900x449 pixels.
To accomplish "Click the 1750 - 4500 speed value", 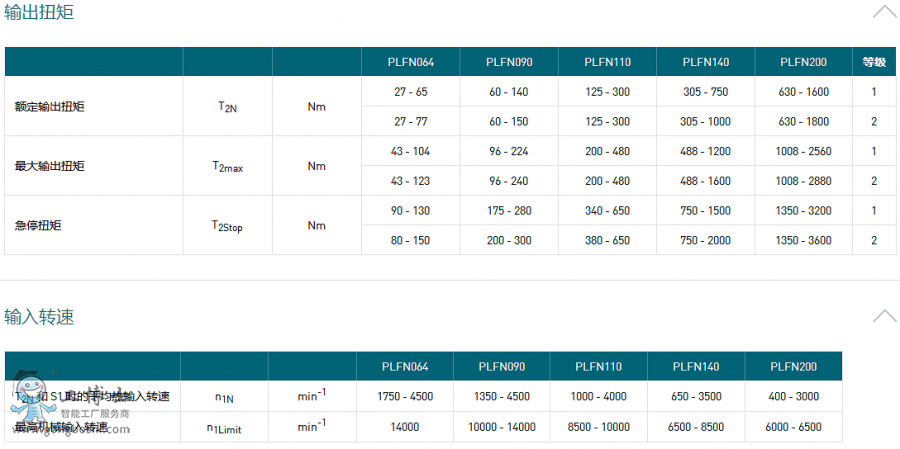I will pos(404,396).
